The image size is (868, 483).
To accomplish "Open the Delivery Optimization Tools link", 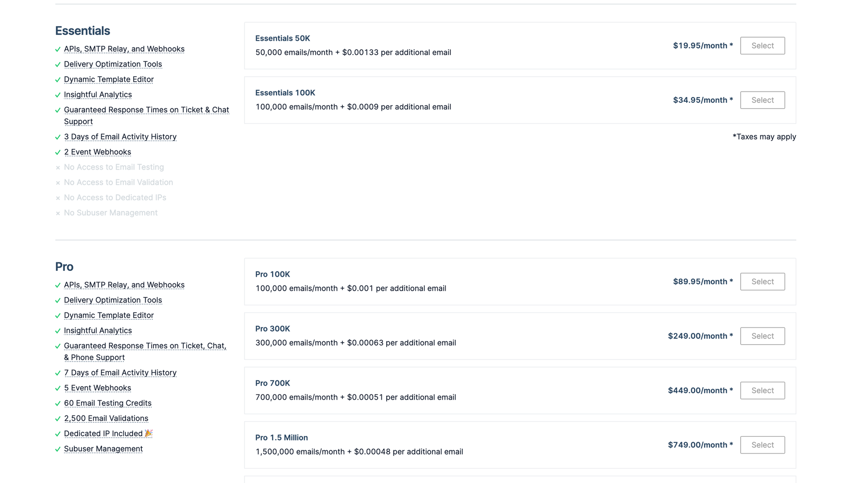I will coord(112,64).
